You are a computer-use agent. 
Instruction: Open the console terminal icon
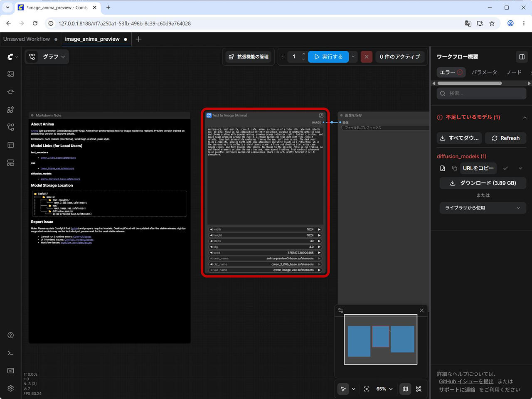pyautogui.click(x=11, y=353)
